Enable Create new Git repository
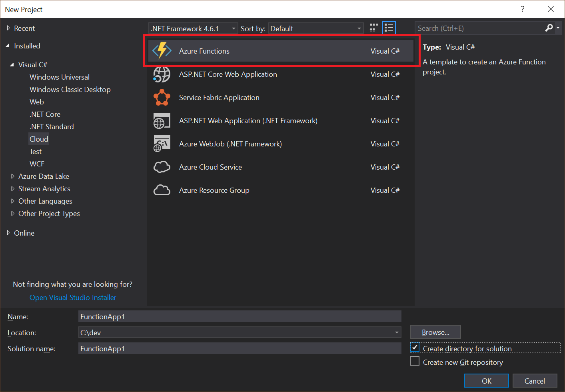The width and height of the screenshot is (565, 392). tap(415, 361)
